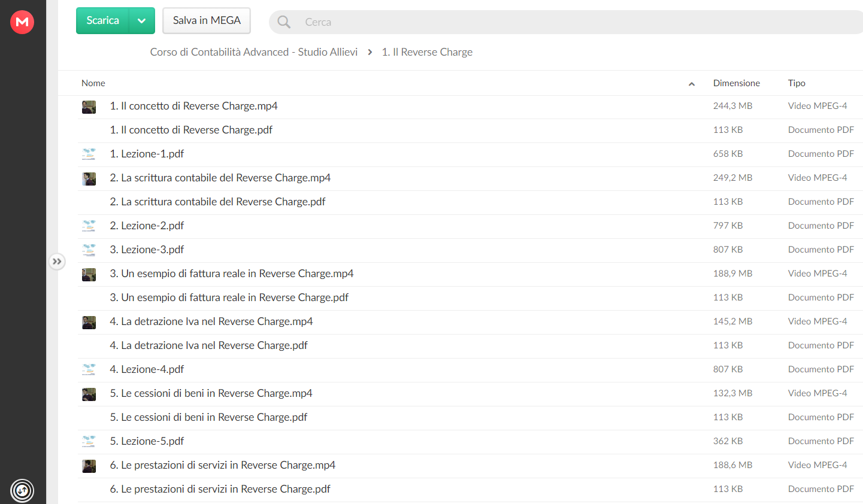Image resolution: width=863 pixels, height=504 pixels.
Task: Click the 658 KB size cell
Action: (728, 154)
